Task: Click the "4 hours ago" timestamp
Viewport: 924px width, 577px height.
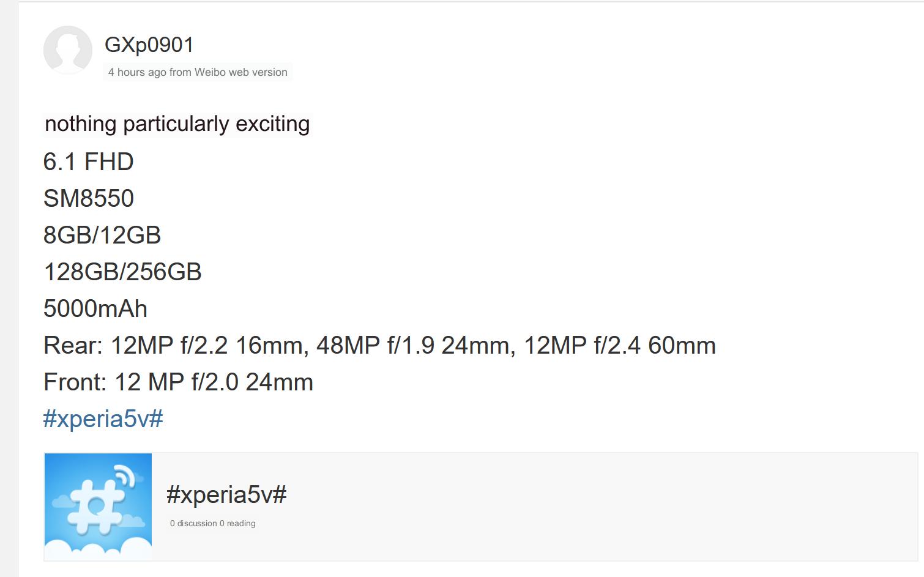Action: click(x=136, y=72)
